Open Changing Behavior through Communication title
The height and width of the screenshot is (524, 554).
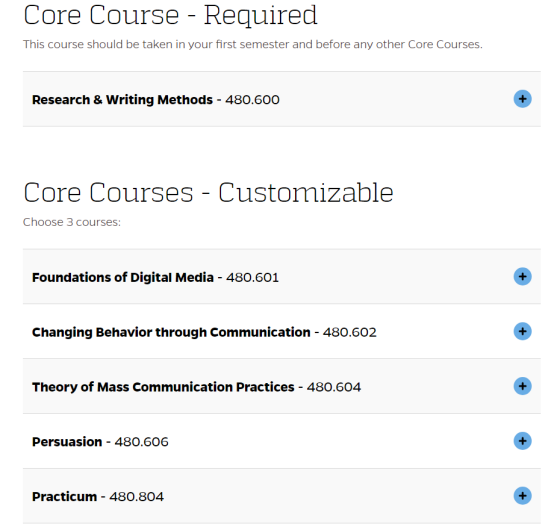tap(171, 332)
